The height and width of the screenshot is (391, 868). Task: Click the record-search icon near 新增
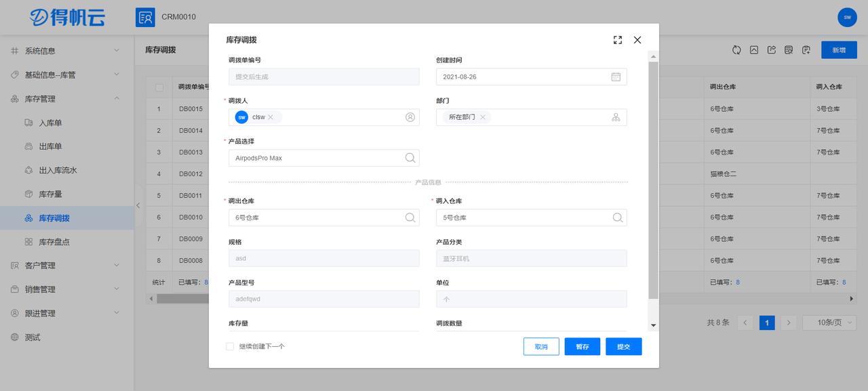point(788,50)
